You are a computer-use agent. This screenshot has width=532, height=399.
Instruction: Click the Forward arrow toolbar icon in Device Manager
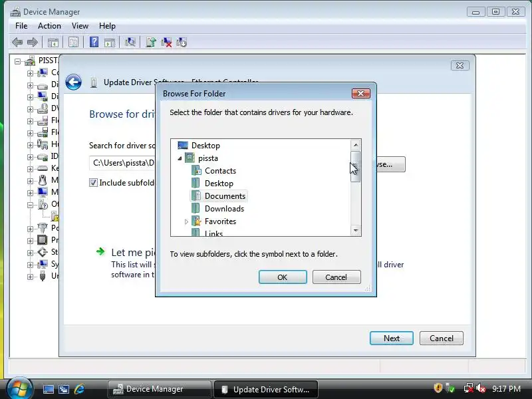pos(32,43)
